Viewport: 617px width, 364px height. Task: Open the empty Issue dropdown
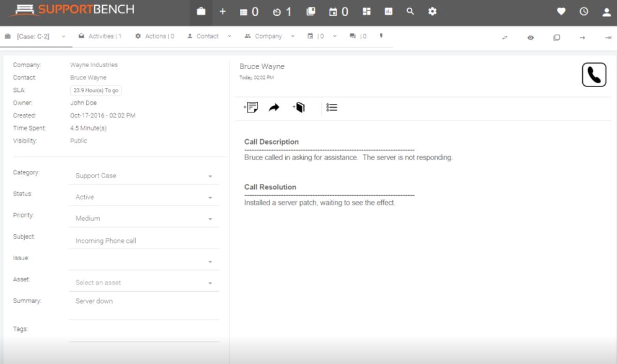[x=144, y=261]
